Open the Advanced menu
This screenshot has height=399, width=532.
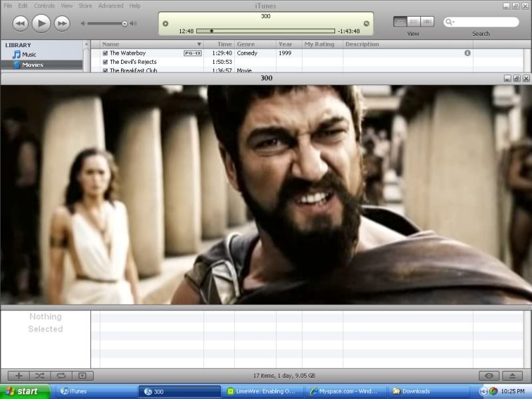111,6
